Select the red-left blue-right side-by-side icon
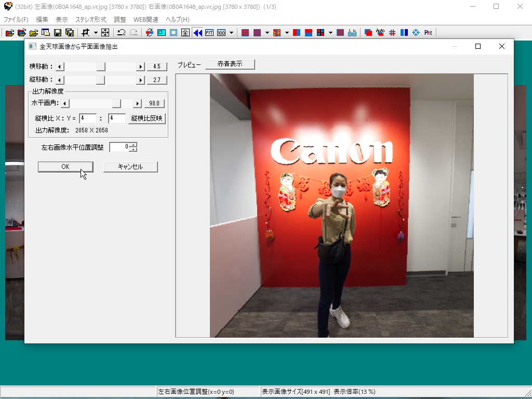 [x=297, y=33]
